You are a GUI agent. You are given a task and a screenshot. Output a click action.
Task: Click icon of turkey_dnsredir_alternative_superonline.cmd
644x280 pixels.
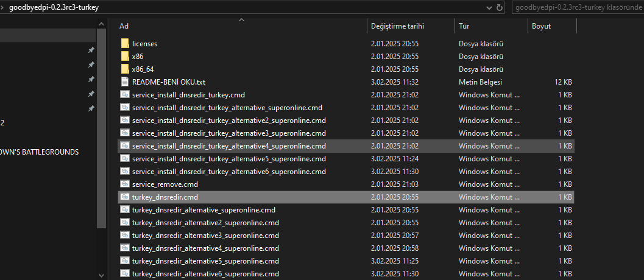click(x=125, y=210)
